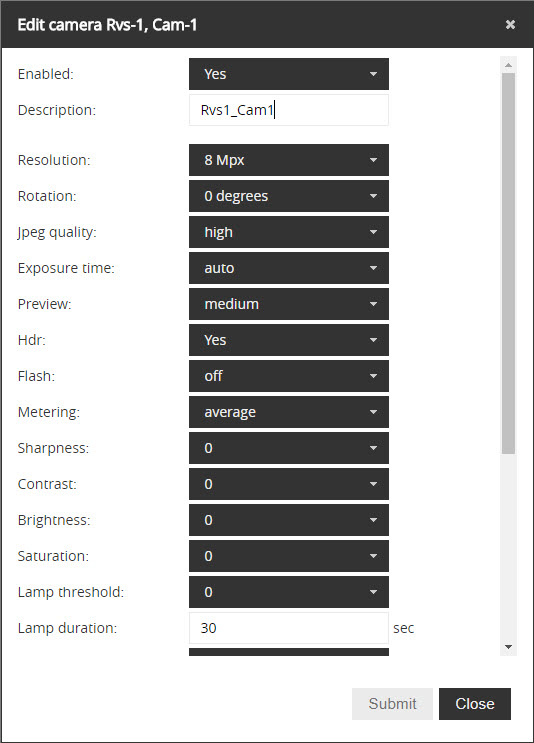Open the Flash off dropdown
The width and height of the screenshot is (534, 743).
[289, 376]
